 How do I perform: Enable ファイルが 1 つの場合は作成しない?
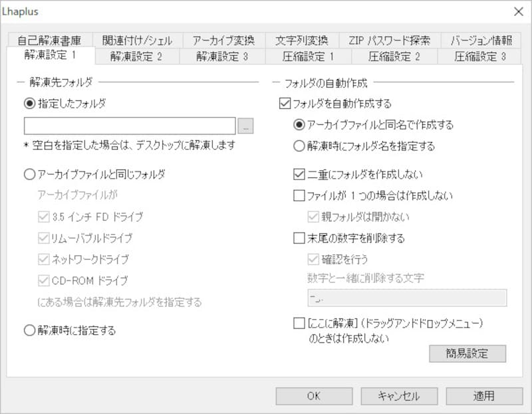297,195
